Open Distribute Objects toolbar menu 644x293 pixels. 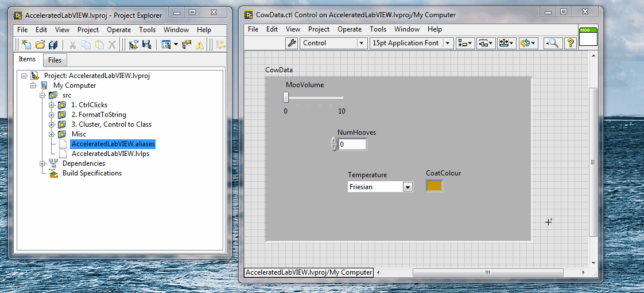pos(486,43)
